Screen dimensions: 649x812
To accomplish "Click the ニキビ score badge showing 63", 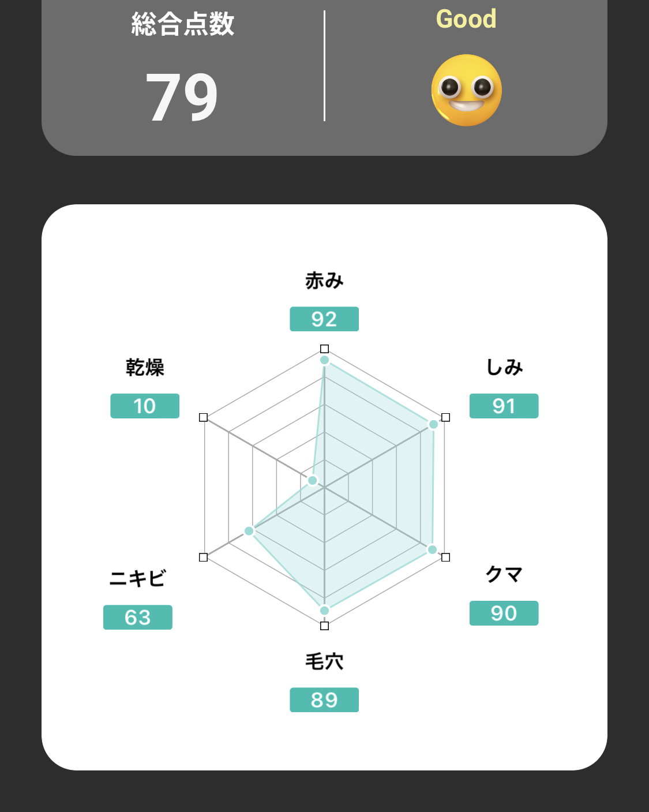I will point(137,618).
